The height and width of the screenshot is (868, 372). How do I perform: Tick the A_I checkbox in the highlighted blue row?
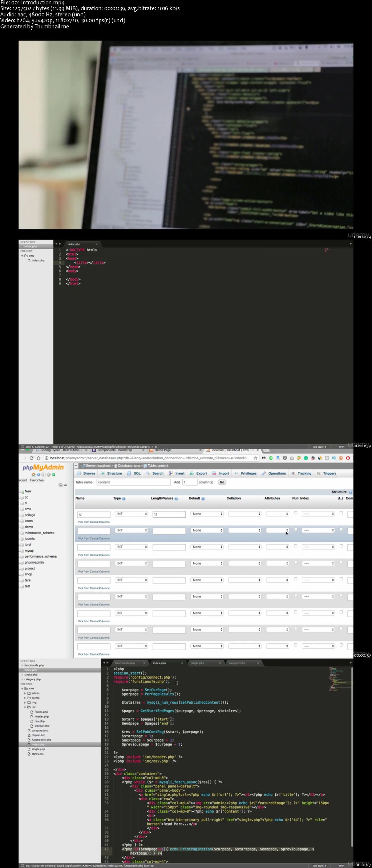coord(341,529)
